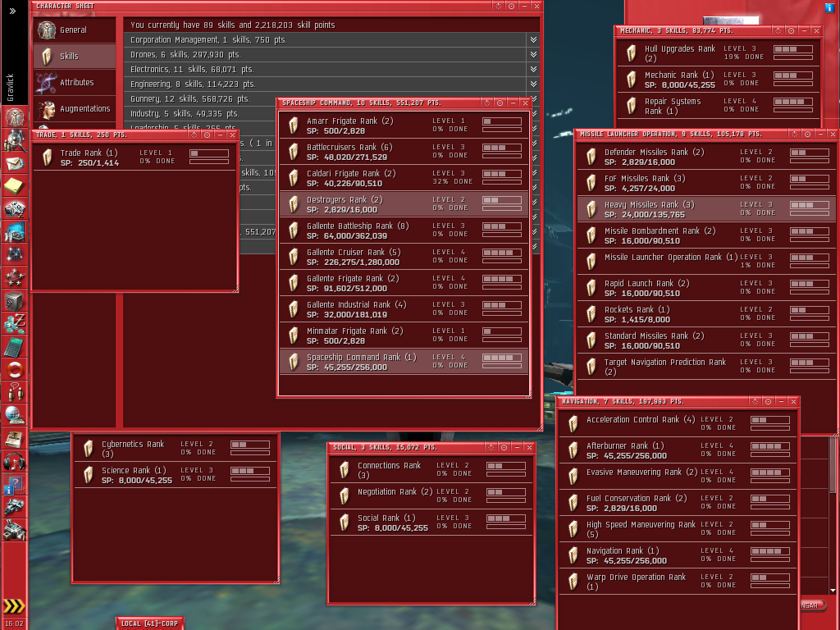840x630 pixels.
Task: Click the blue info icon top right
Action: 829,7
